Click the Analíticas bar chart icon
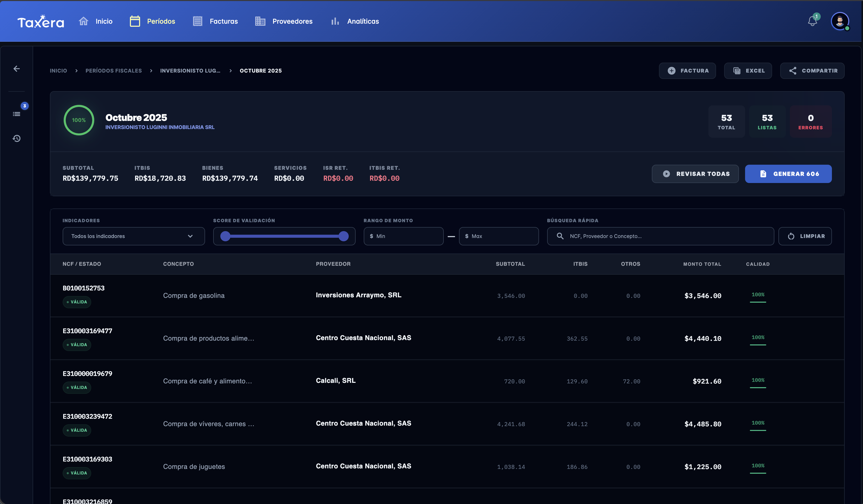863x504 pixels. tap(335, 21)
